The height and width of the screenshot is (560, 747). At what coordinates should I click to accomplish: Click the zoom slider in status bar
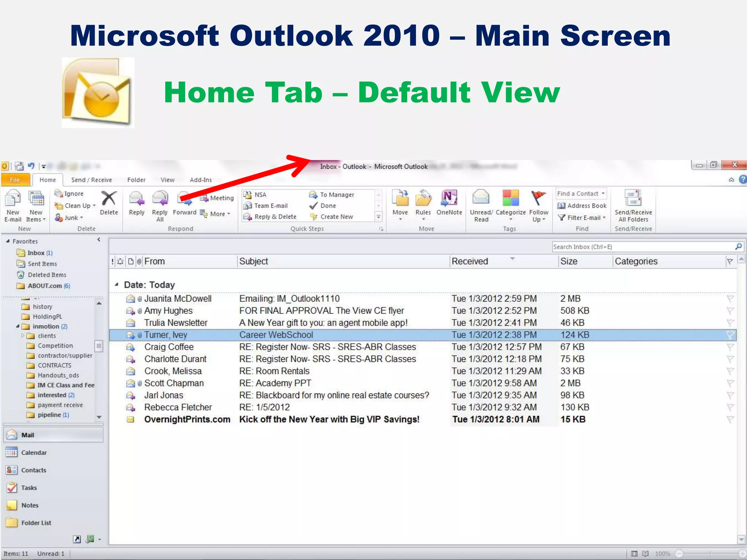pyautogui.click(x=710, y=553)
